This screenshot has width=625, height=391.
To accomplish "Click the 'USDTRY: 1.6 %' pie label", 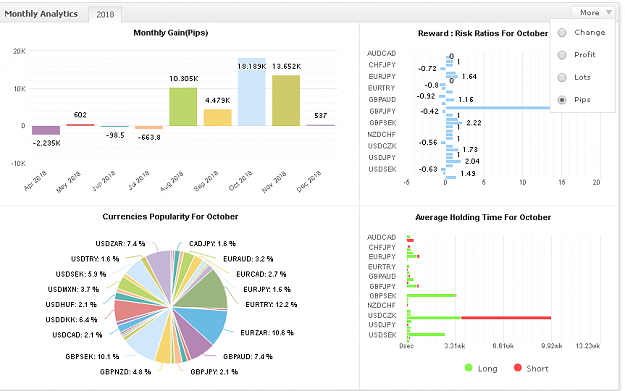I will click(95, 259).
